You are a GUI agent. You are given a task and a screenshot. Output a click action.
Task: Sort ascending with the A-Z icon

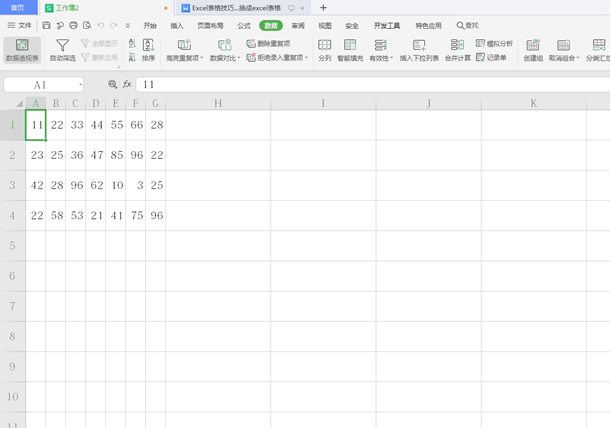point(132,44)
